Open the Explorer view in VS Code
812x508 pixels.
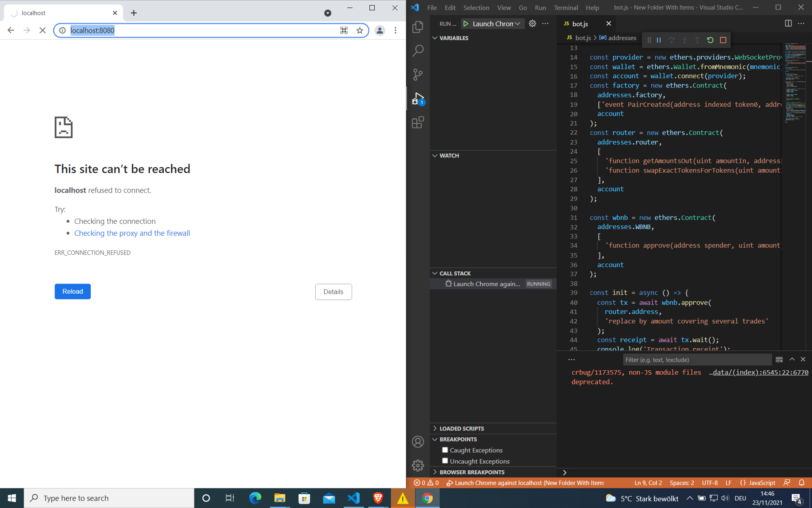tap(418, 27)
